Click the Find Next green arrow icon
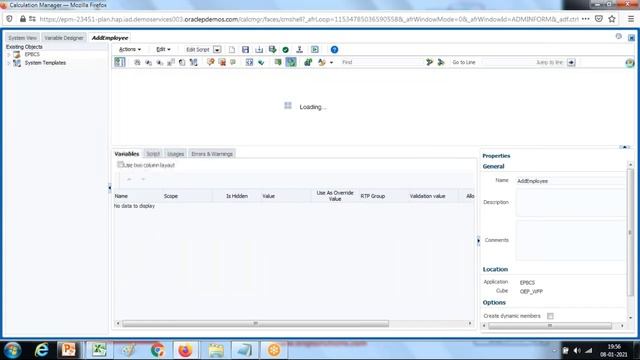640x360 pixels. [x=429, y=62]
